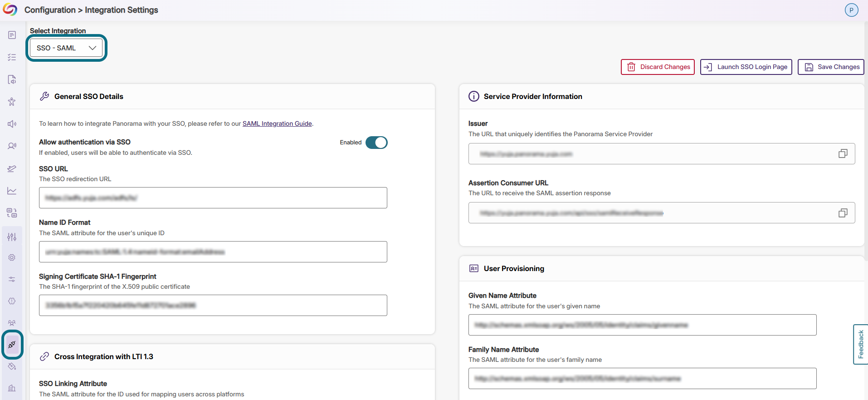Click into the SSO URL field
This screenshot has height=400, width=868.
click(x=213, y=198)
